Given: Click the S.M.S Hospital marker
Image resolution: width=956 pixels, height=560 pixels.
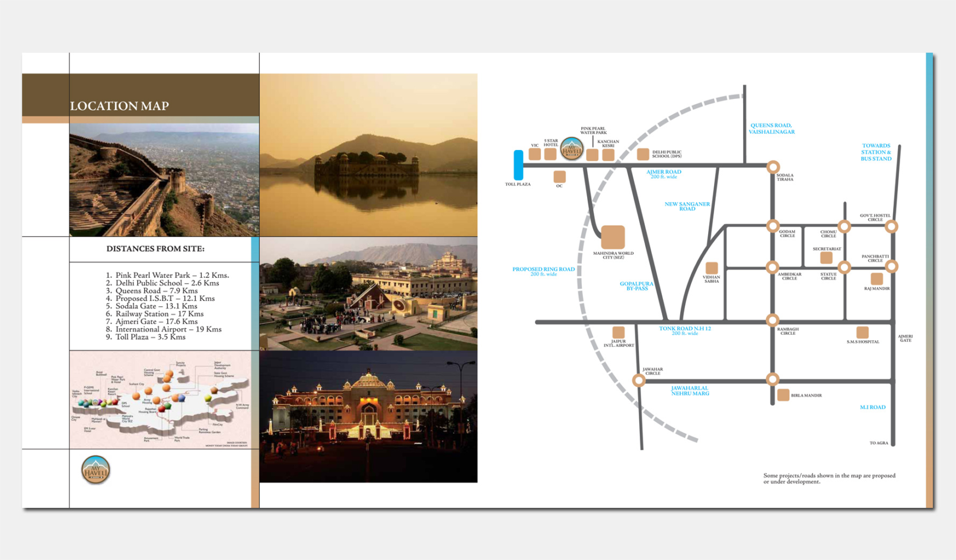Looking at the screenshot, I should tap(862, 332).
